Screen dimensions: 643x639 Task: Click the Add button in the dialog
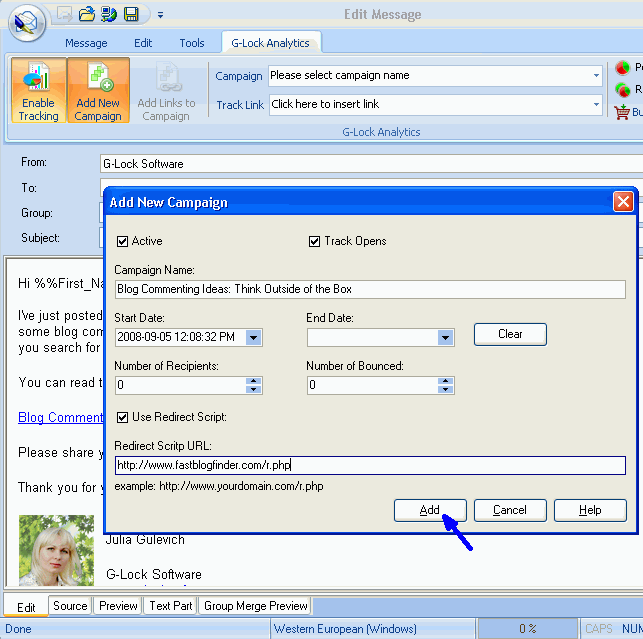click(430, 510)
